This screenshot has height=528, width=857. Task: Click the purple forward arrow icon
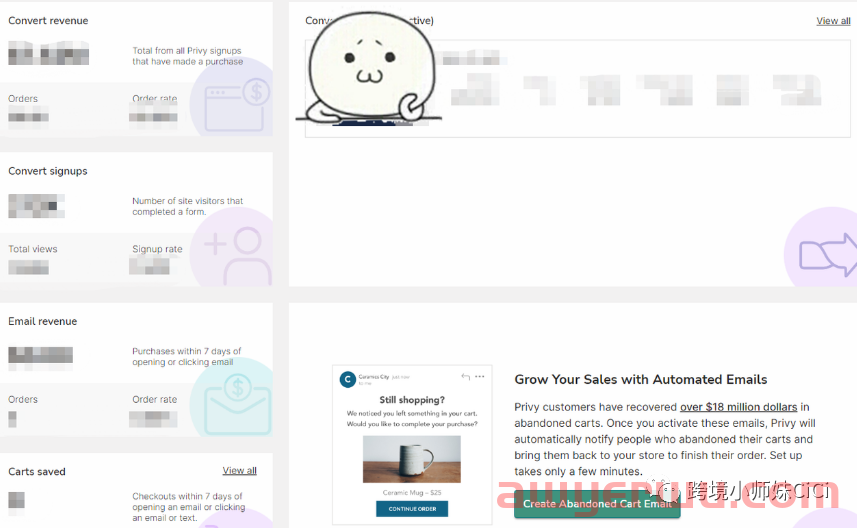click(x=827, y=255)
